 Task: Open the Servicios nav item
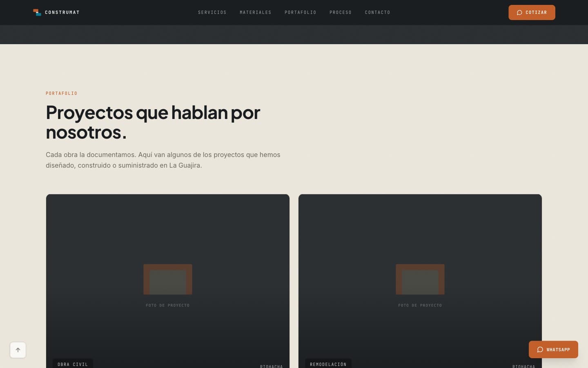click(x=212, y=12)
